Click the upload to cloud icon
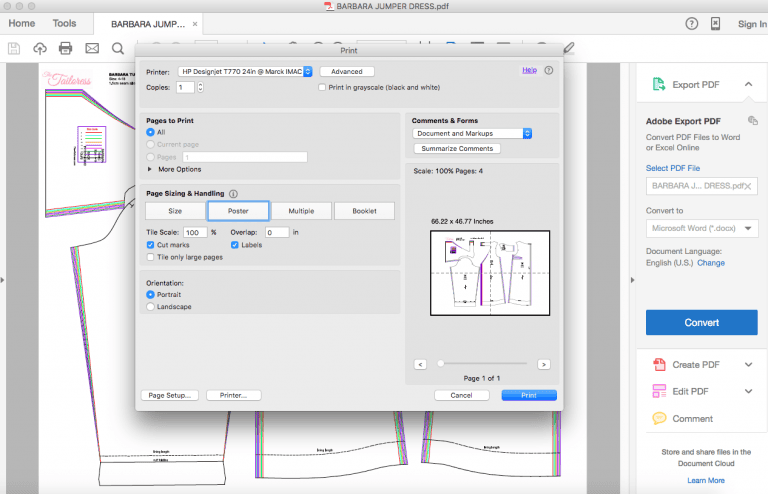Image resolution: width=768 pixels, height=494 pixels. click(x=40, y=48)
